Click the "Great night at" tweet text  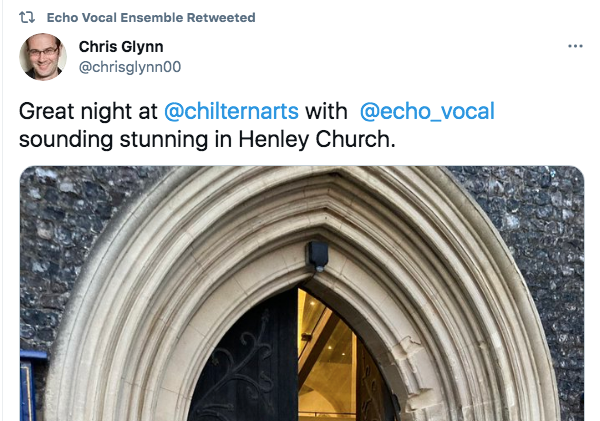tap(78, 109)
